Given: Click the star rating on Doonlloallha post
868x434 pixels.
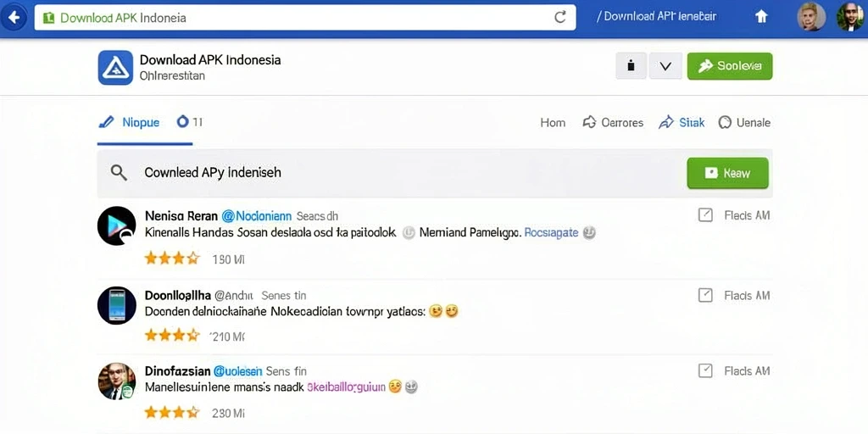Looking at the screenshot, I should coord(171,336).
